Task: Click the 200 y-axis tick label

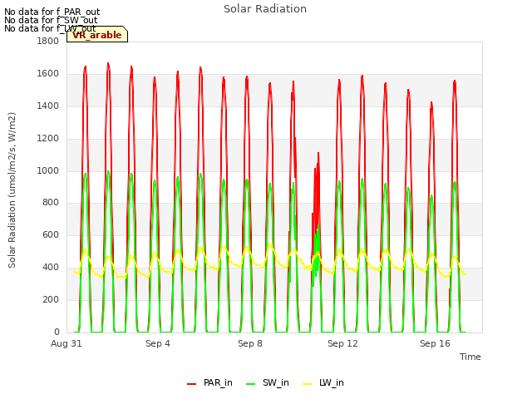Action: [x=51, y=299]
